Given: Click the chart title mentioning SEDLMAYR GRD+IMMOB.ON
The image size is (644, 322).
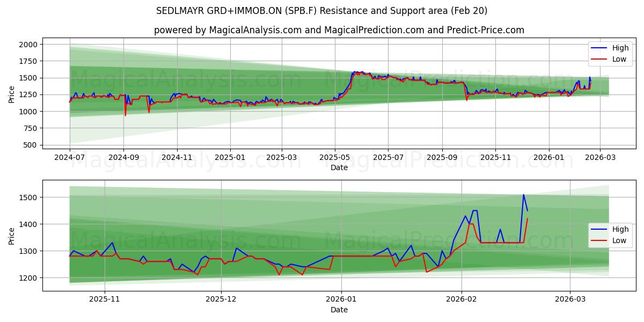Looking at the screenshot, I should tap(322, 11).
